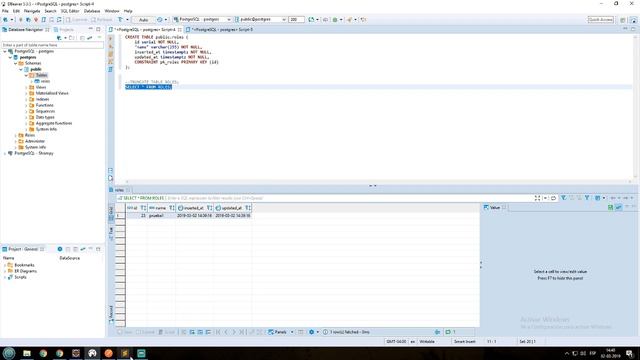Image resolution: width=640 pixels, height=360 pixels.
Task: Click the execute SQL statement icon
Action: (110, 38)
